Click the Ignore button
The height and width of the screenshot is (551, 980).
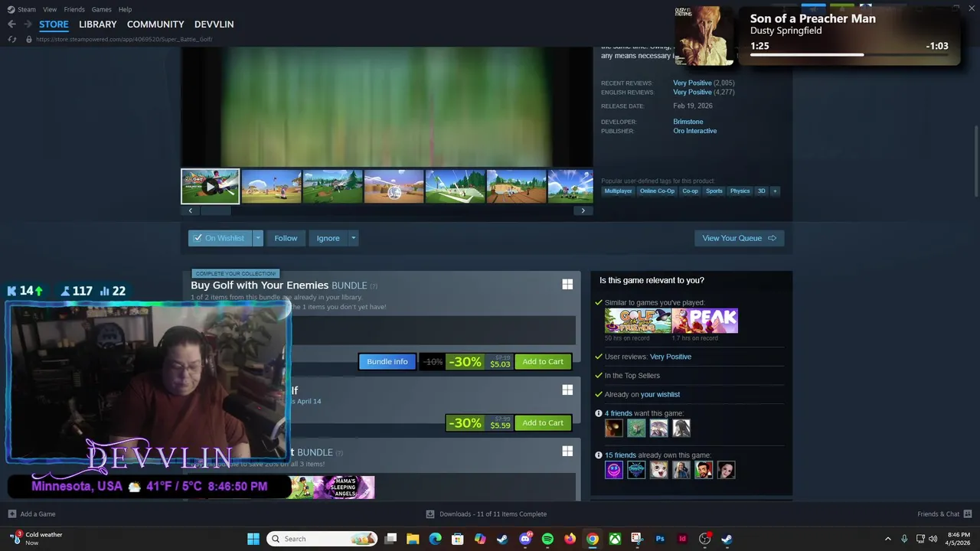(328, 238)
